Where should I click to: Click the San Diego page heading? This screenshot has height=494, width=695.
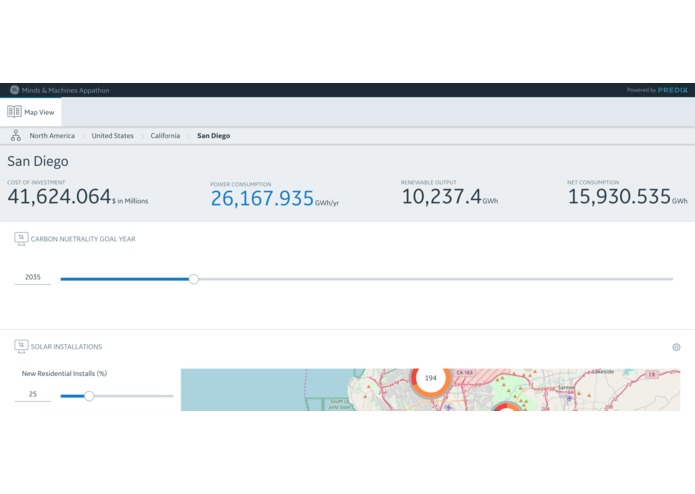[x=38, y=161]
